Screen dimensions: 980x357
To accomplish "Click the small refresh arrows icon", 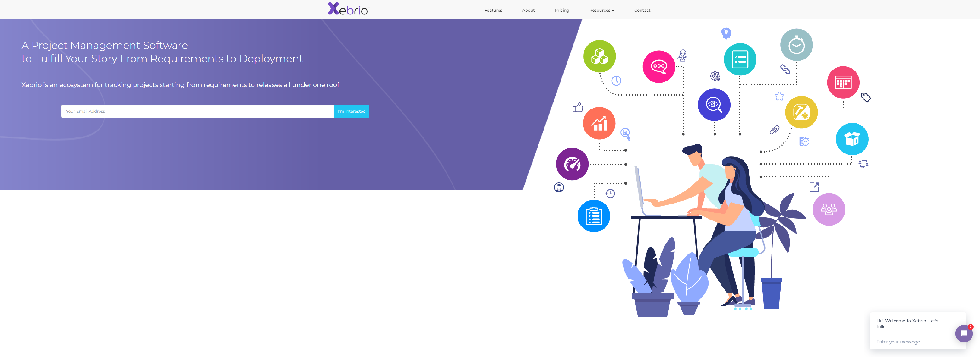I will 863,164.
